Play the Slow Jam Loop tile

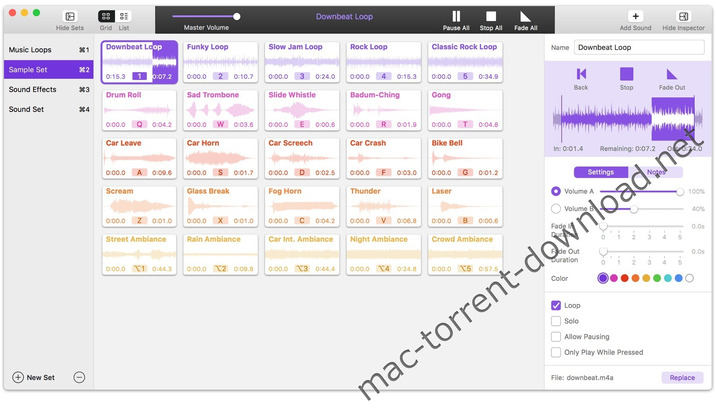coord(302,62)
